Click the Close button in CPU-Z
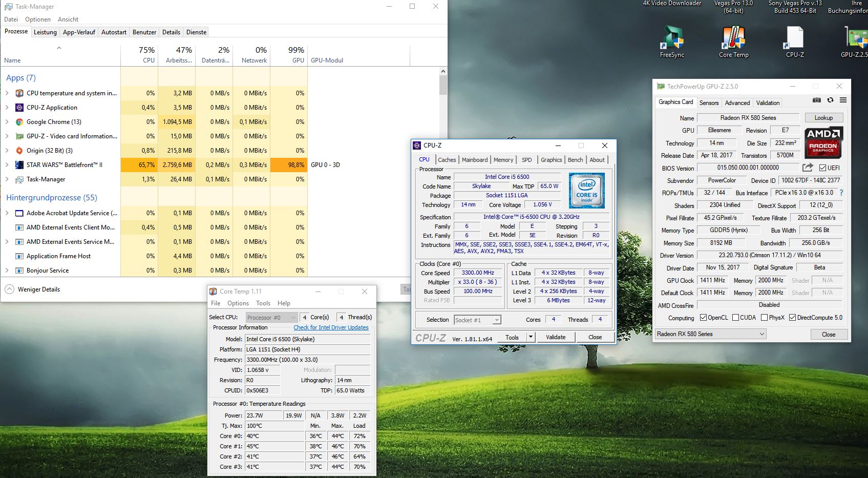Screen dimensions: 868x478 595,337
